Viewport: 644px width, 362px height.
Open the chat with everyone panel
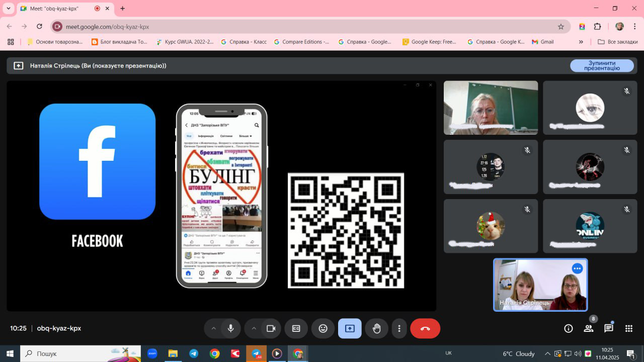click(609, 328)
